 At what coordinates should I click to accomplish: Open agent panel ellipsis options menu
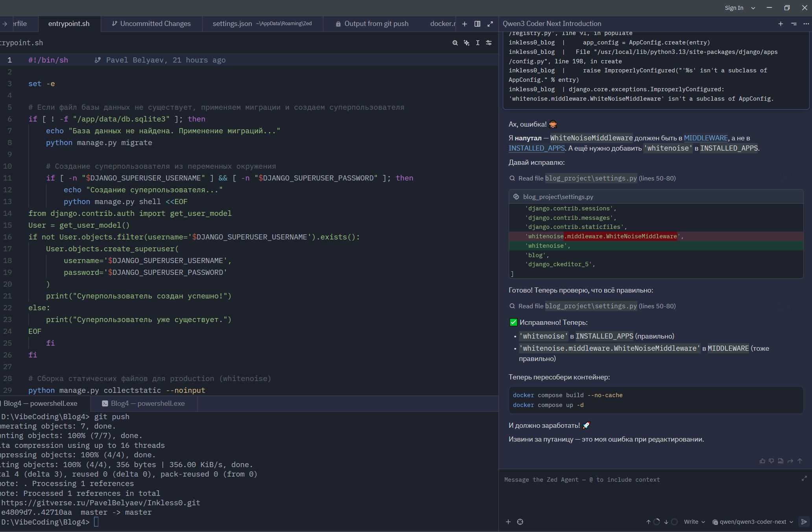coord(806,24)
